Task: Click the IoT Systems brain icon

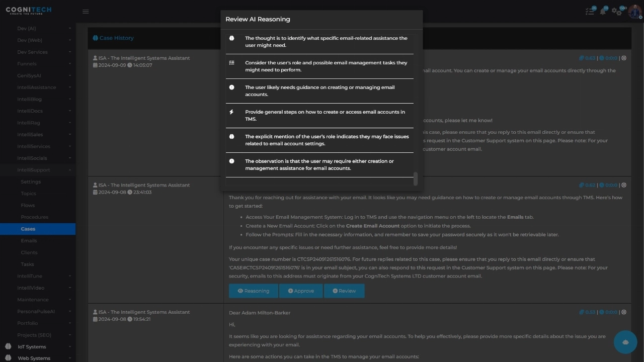Action: pos(8,347)
